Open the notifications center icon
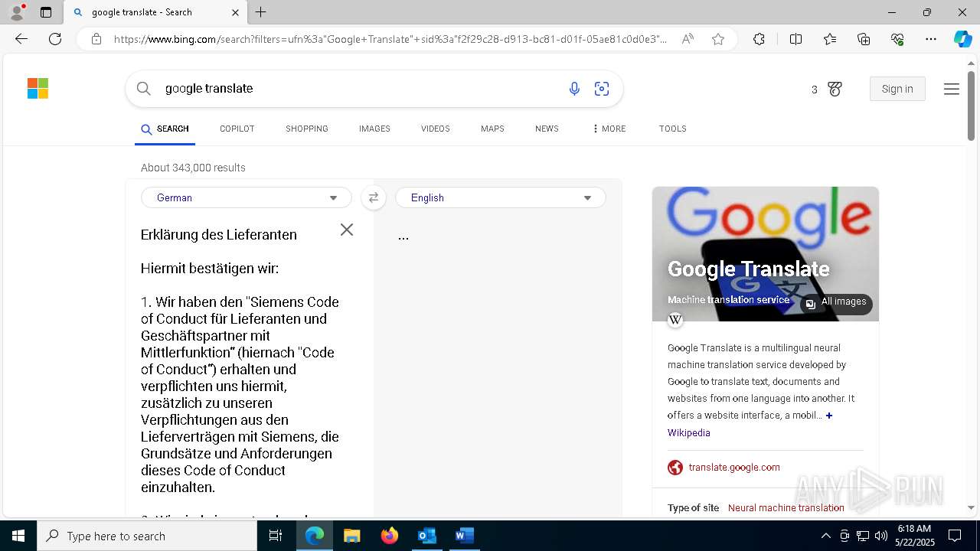The height and width of the screenshot is (551, 980). [x=955, y=536]
